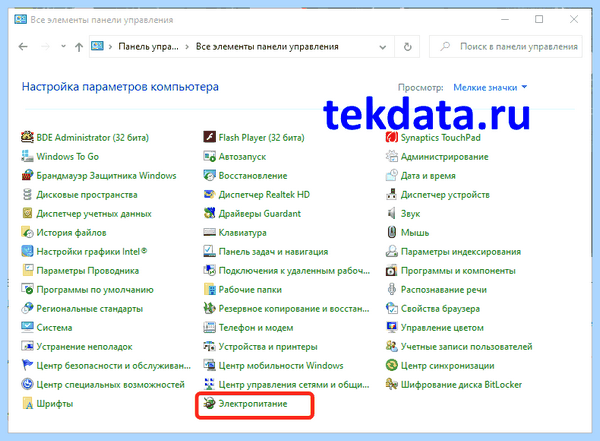Expand the address bar history dropdown
The image size is (600, 441).
(x=382, y=47)
